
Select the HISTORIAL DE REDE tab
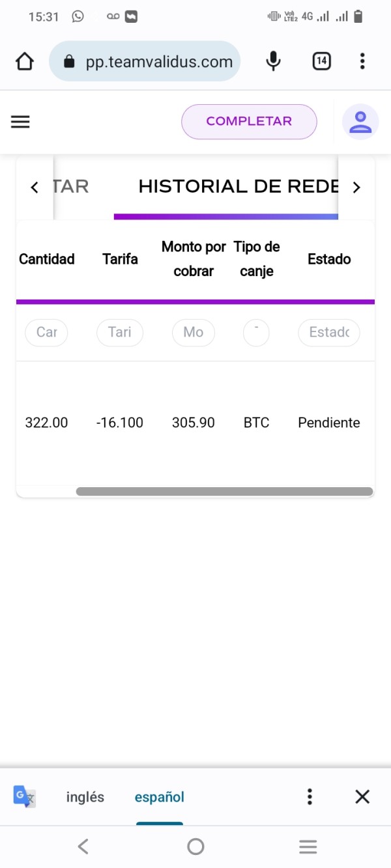click(x=239, y=187)
